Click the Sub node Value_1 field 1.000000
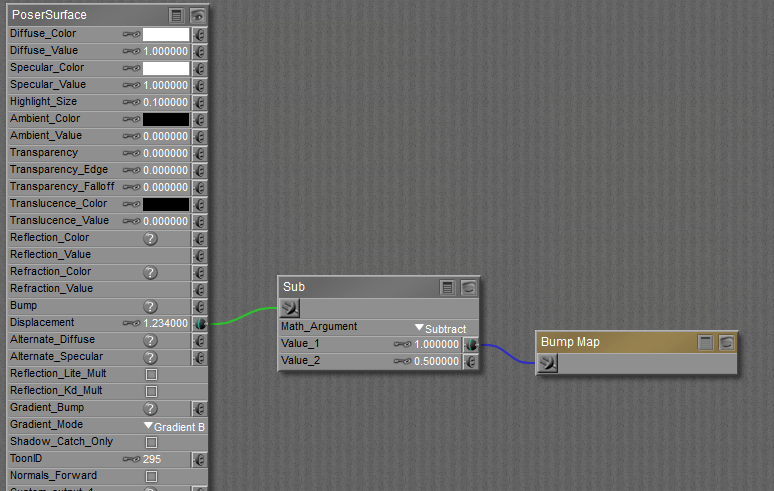Viewport: 774px width, 491px height. click(x=437, y=344)
